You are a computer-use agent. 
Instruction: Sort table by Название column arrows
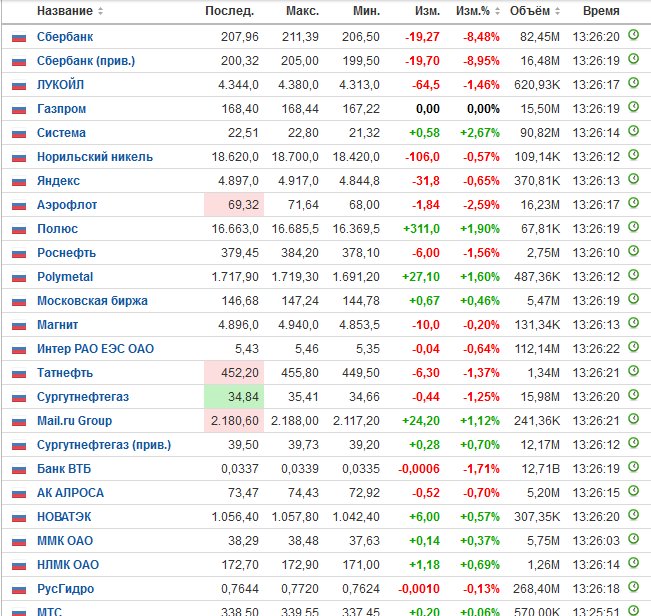point(100,11)
